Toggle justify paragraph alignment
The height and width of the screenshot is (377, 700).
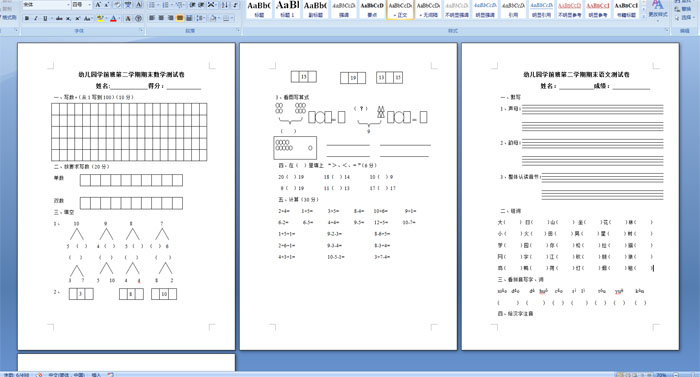(x=179, y=18)
